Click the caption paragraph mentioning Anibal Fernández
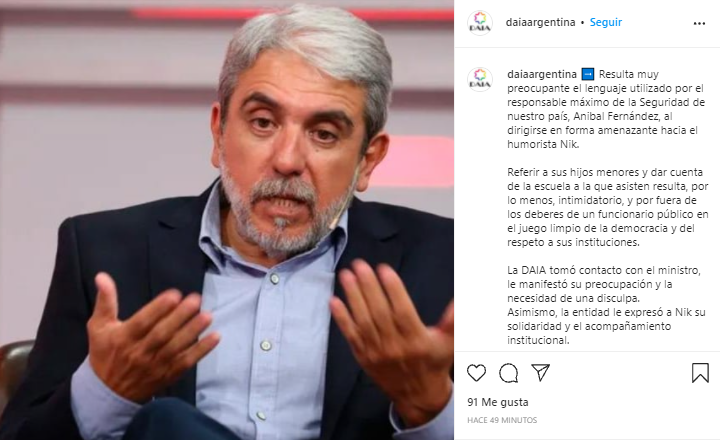720x440 pixels. (x=606, y=109)
